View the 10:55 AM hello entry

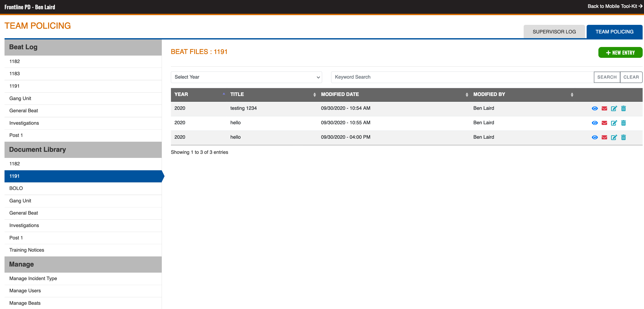pyautogui.click(x=595, y=123)
